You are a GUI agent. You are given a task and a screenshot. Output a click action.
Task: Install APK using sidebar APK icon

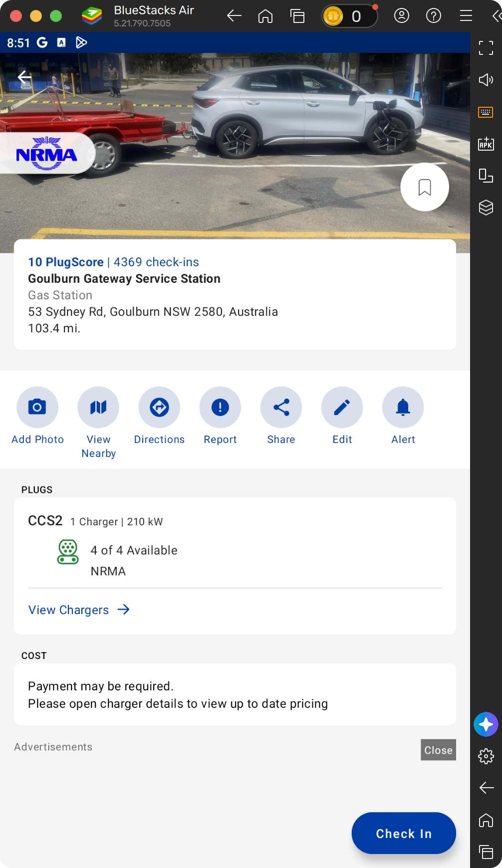(x=486, y=144)
